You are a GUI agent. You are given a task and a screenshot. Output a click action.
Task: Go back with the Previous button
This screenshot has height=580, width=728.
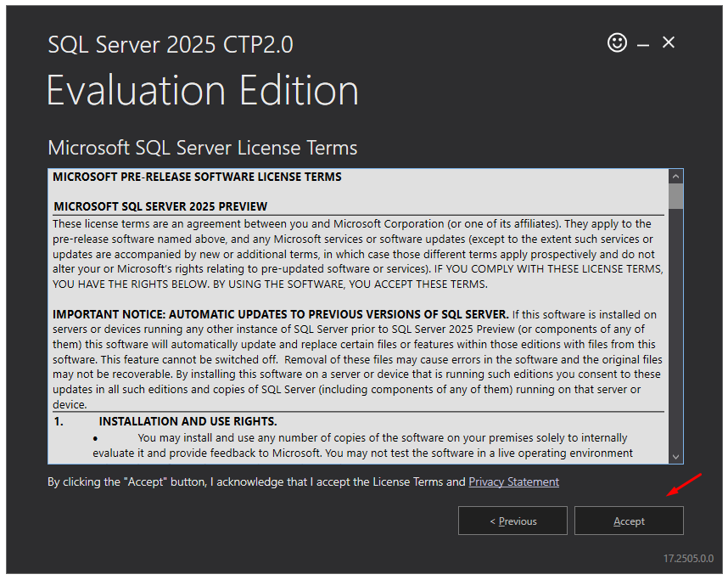pos(512,521)
